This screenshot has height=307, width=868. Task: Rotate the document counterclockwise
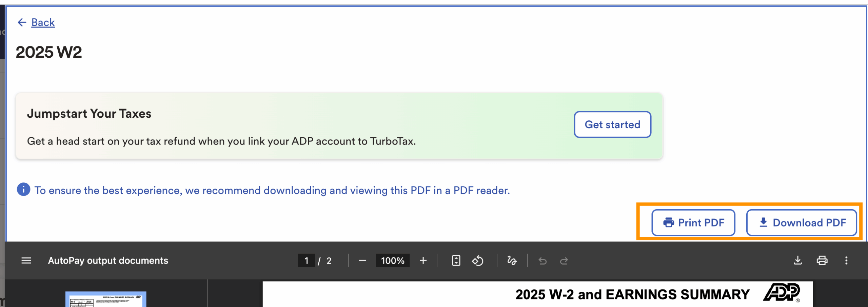coord(477,261)
